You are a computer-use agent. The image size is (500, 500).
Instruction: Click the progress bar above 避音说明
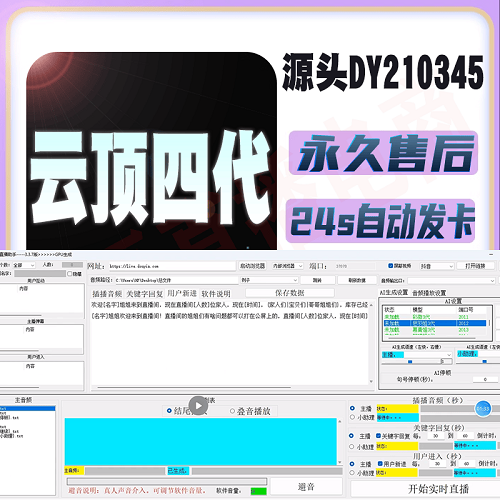click(167, 481)
